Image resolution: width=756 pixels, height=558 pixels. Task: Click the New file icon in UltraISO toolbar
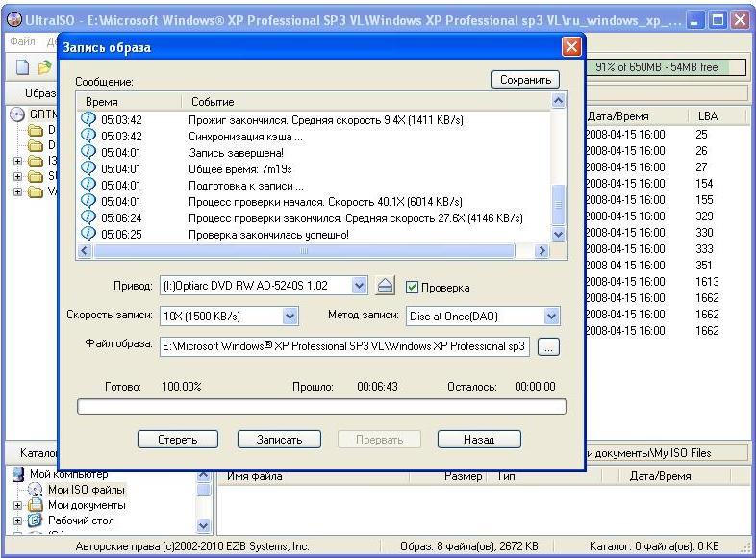coord(23,67)
